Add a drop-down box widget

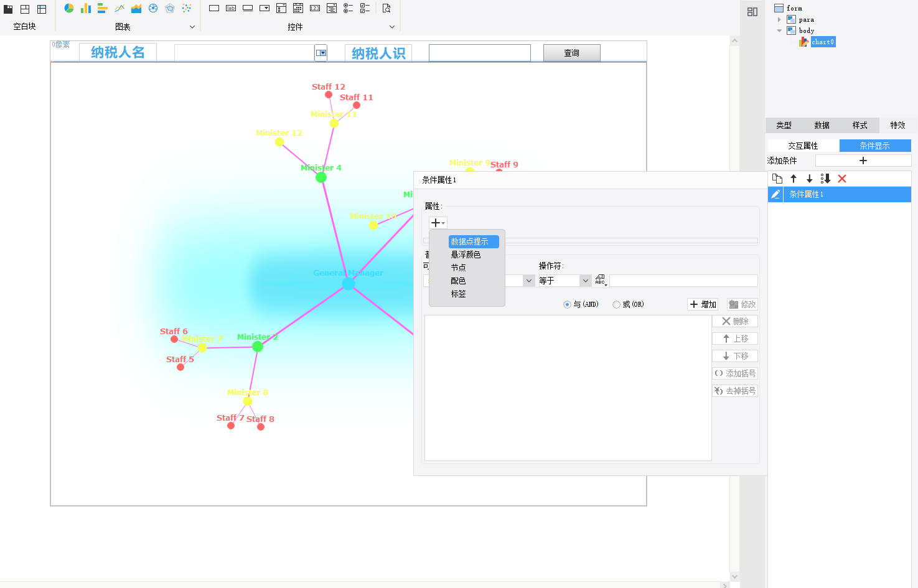(265, 8)
